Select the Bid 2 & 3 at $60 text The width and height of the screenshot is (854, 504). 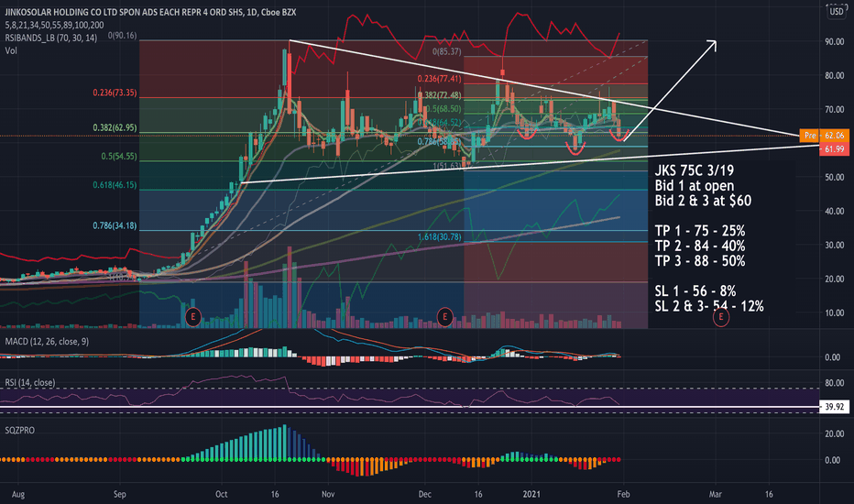[x=703, y=201]
